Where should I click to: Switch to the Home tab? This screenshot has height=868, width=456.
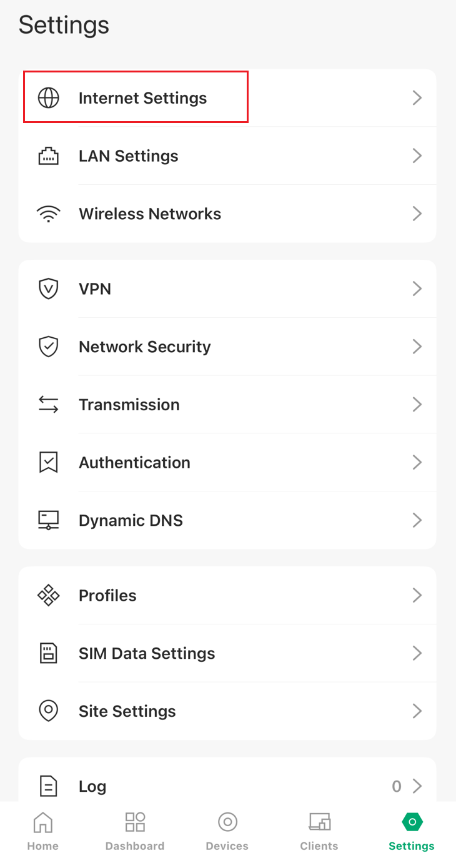click(x=42, y=832)
